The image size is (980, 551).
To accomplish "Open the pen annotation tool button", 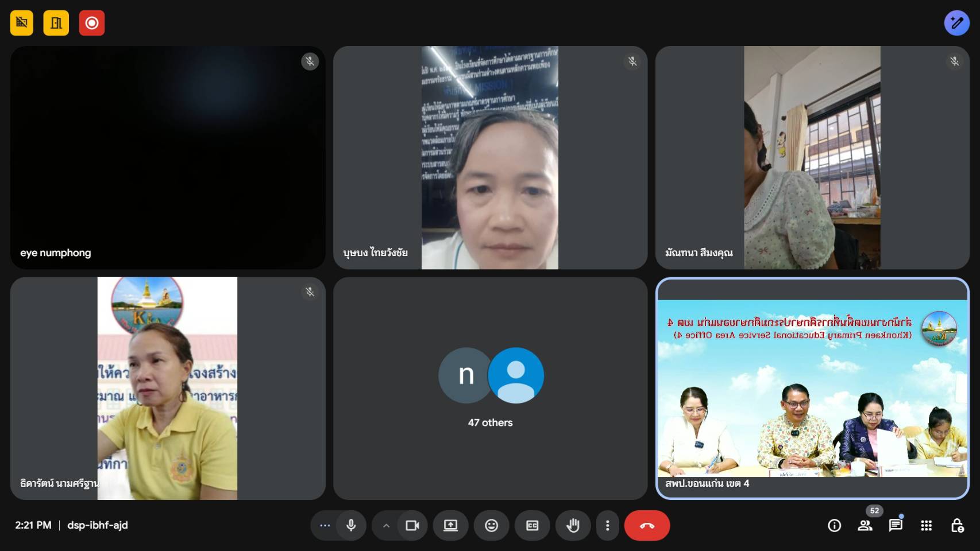I will tap(956, 23).
